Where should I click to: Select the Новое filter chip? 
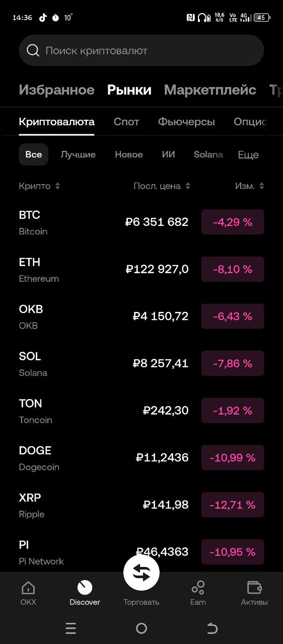click(x=129, y=154)
